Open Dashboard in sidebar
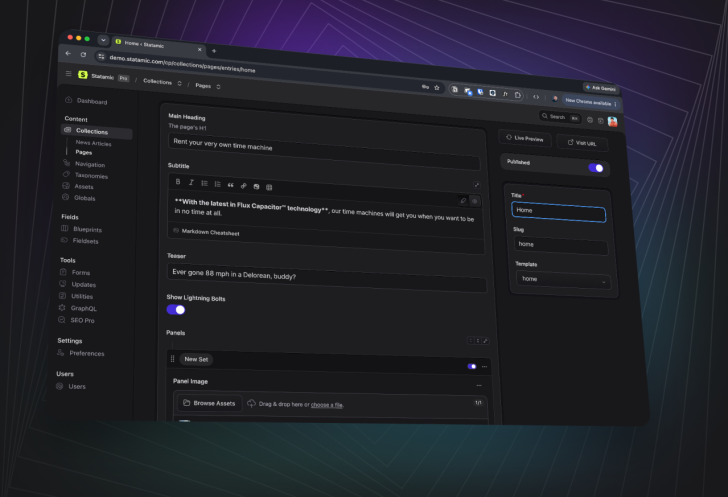The width and height of the screenshot is (728, 497). [x=87, y=101]
